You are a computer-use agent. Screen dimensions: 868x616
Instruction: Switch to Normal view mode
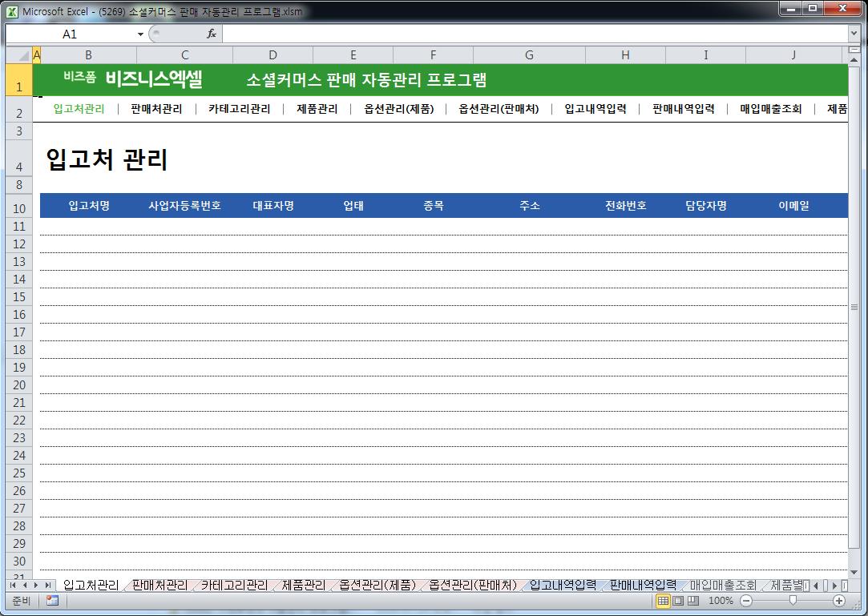[x=664, y=601]
